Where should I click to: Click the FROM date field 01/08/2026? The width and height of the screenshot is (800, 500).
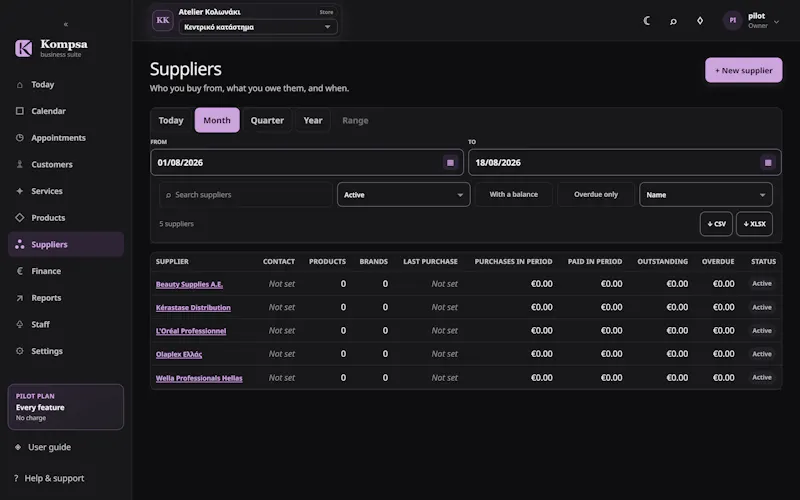click(x=307, y=163)
